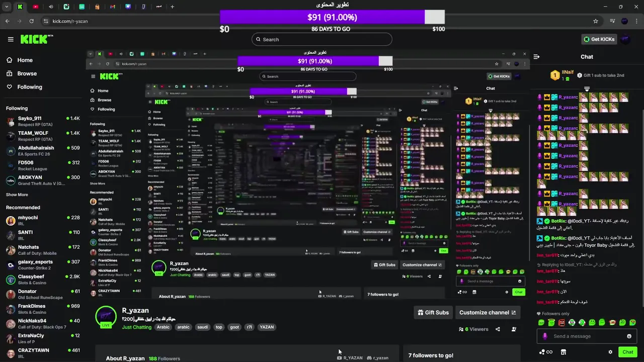Open the hamburger sidebar menu
The width and height of the screenshot is (644, 362).
click(x=11, y=39)
